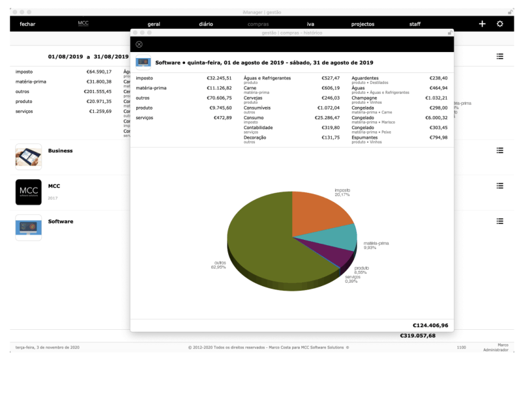This screenshot has width=532, height=393.
Task: Open list menu icon for MCC row
Action: pos(500,186)
